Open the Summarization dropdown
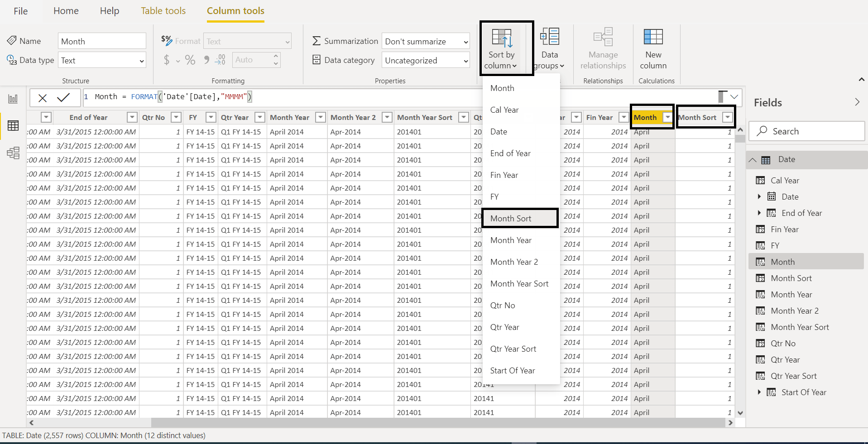This screenshot has height=444, width=868. point(426,42)
